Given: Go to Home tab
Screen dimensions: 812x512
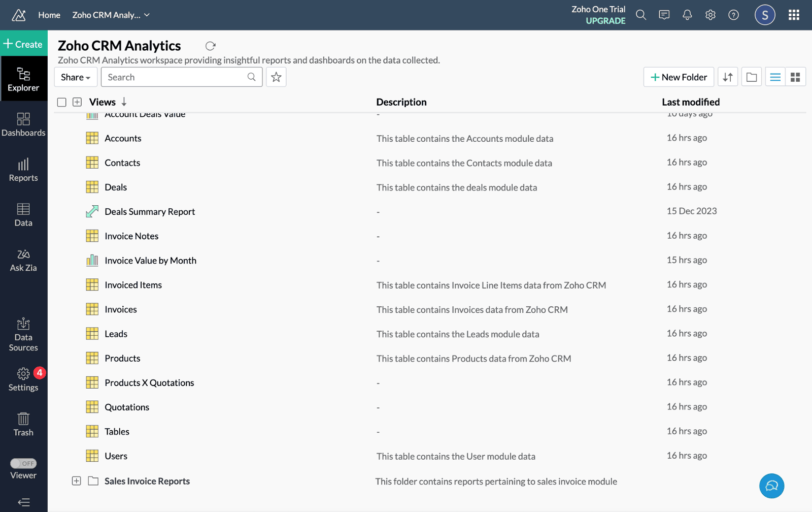Looking at the screenshot, I should click(x=49, y=15).
